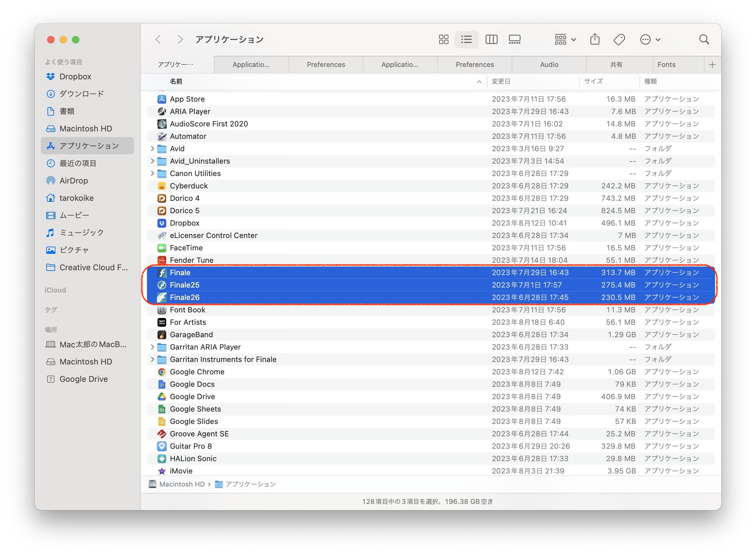This screenshot has height=556, width=756.
Task: Switch to gallery view in toolbar
Action: pyautogui.click(x=514, y=39)
